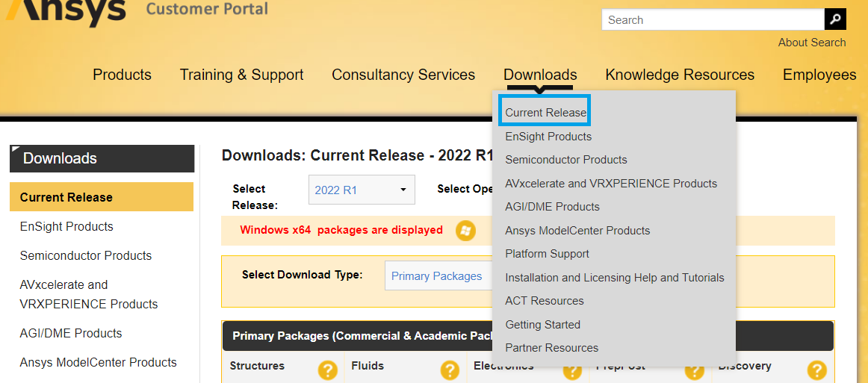Viewport: 868px width, 383px height.
Task: Open the Downloads top menu
Action: click(540, 75)
